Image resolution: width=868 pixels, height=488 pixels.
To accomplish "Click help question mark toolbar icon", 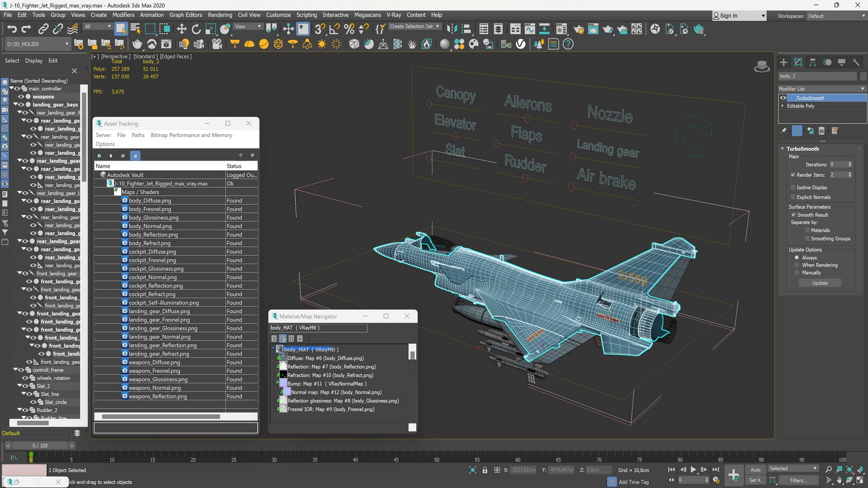I will click(x=568, y=44).
